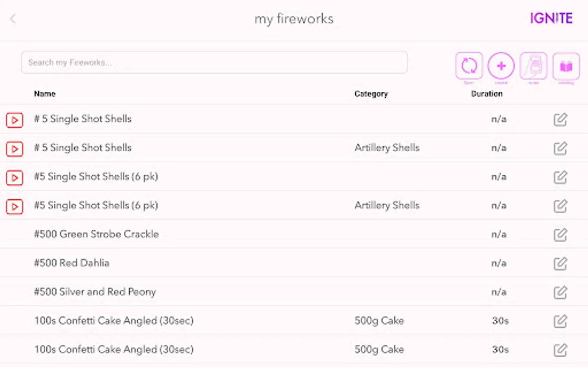Viewport: 588px width, 368px height.
Task: Select the #500 Red Dahlia row
Action: tap(163, 263)
